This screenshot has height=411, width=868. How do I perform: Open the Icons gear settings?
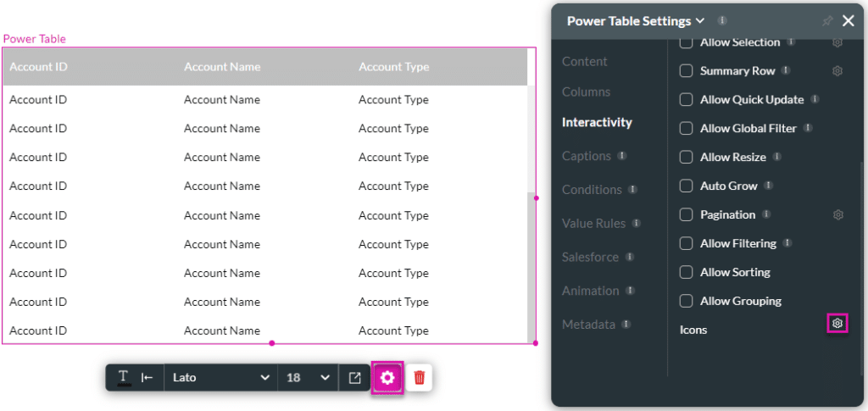(x=837, y=324)
